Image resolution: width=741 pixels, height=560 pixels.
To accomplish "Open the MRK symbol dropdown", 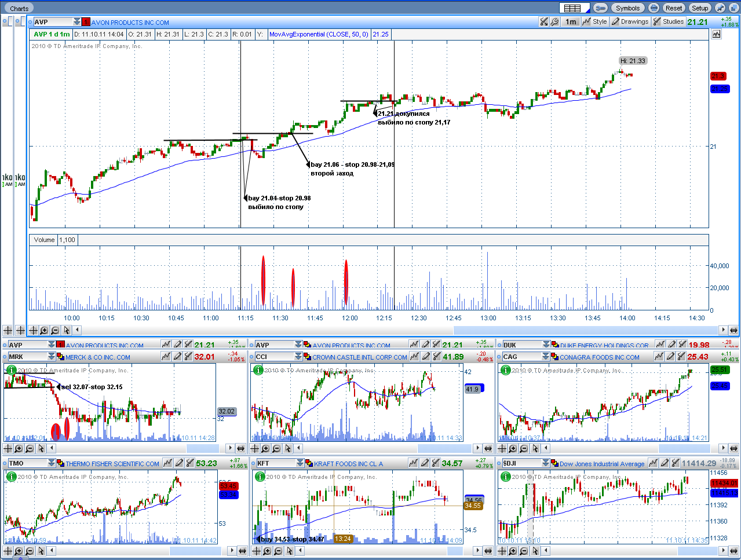I will pyautogui.click(x=52, y=357).
